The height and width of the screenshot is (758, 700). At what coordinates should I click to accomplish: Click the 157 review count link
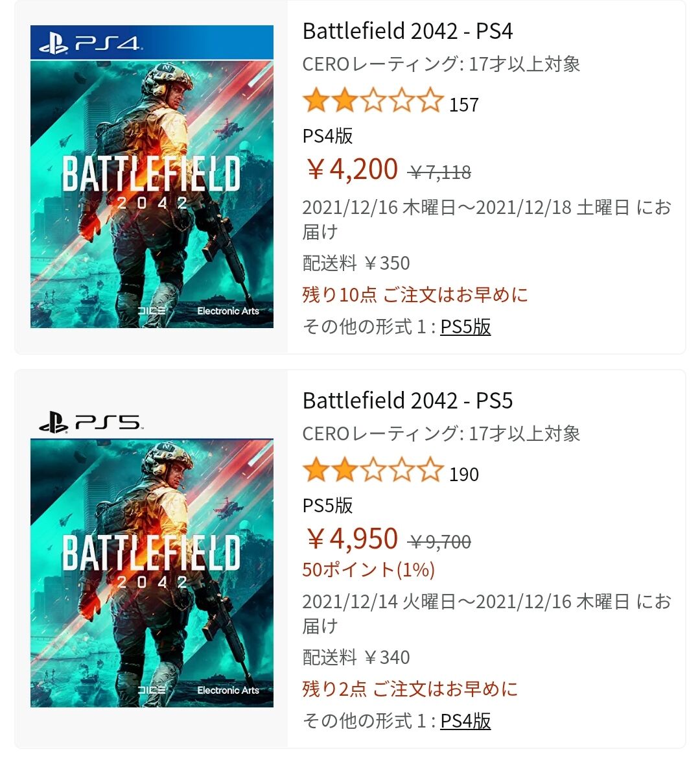click(463, 104)
